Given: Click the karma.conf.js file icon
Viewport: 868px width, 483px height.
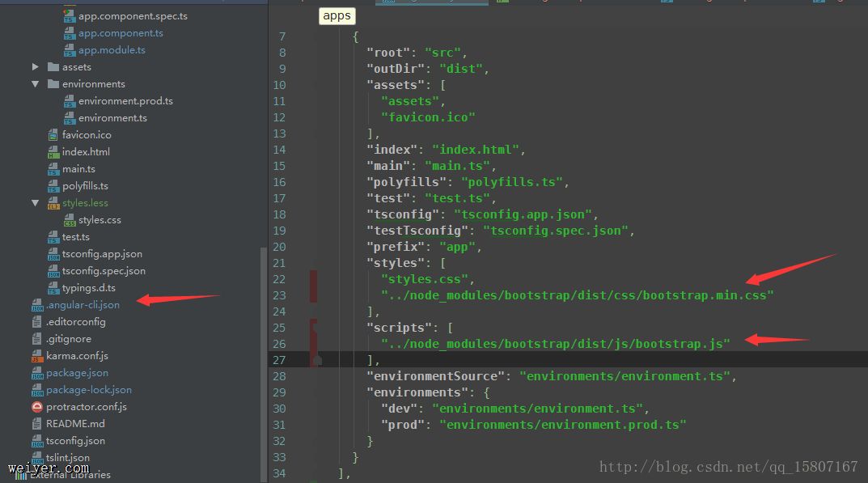Looking at the screenshot, I should pos(37,356).
